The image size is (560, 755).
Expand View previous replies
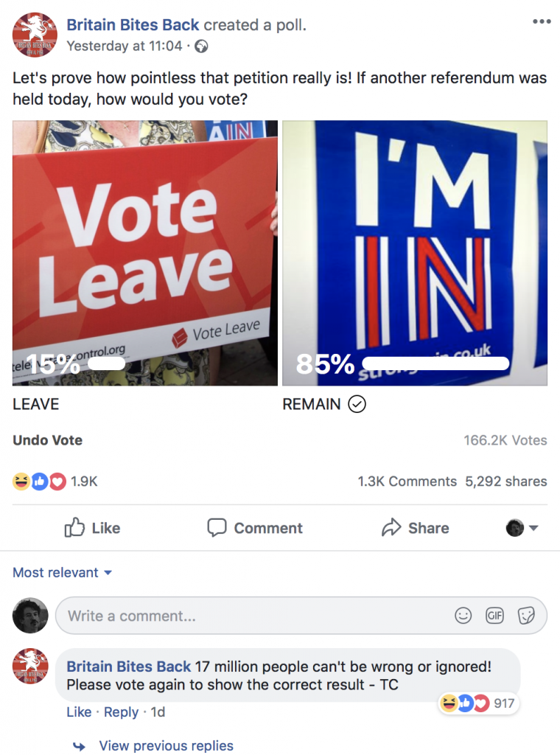166,745
